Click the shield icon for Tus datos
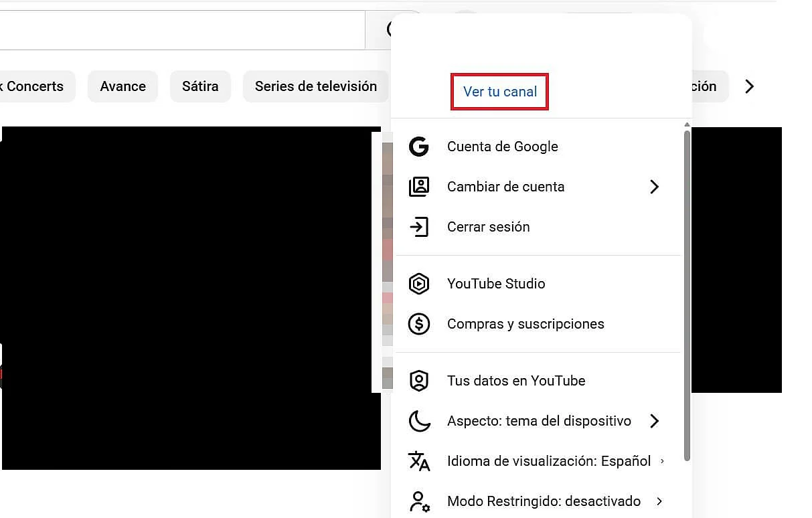812x518 pixels. [x=419, y=381]
